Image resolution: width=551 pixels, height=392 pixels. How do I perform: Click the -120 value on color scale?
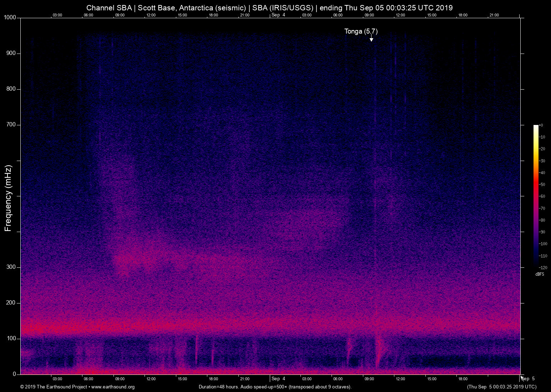tap(543, 268)
